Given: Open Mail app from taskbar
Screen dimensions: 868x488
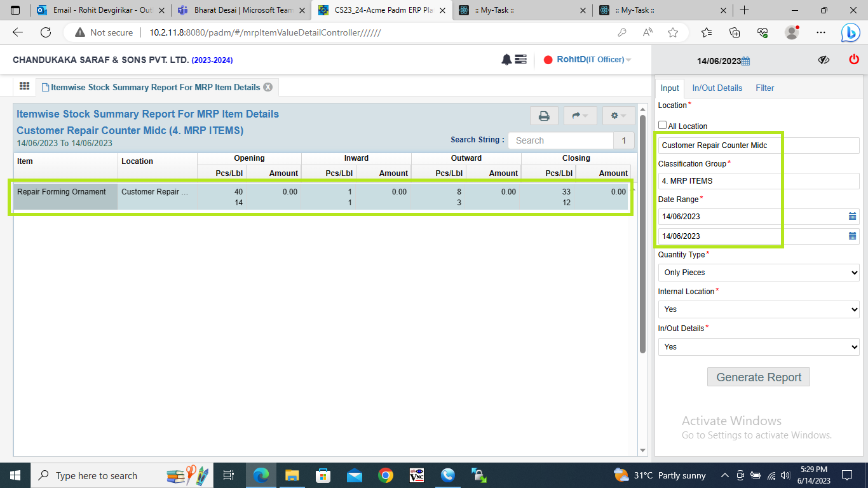Looking at the screenshot, I should (x=355, y=475).
